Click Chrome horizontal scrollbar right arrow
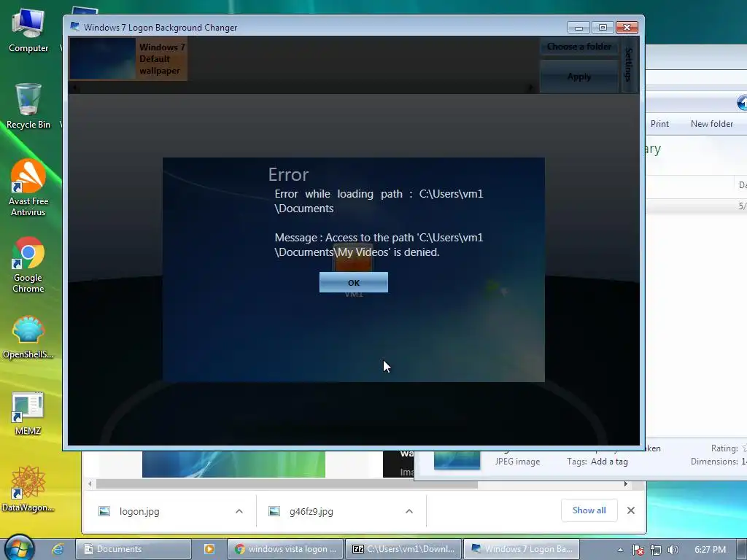The height and width of the screenshot is (560, 747). (625, 484)
